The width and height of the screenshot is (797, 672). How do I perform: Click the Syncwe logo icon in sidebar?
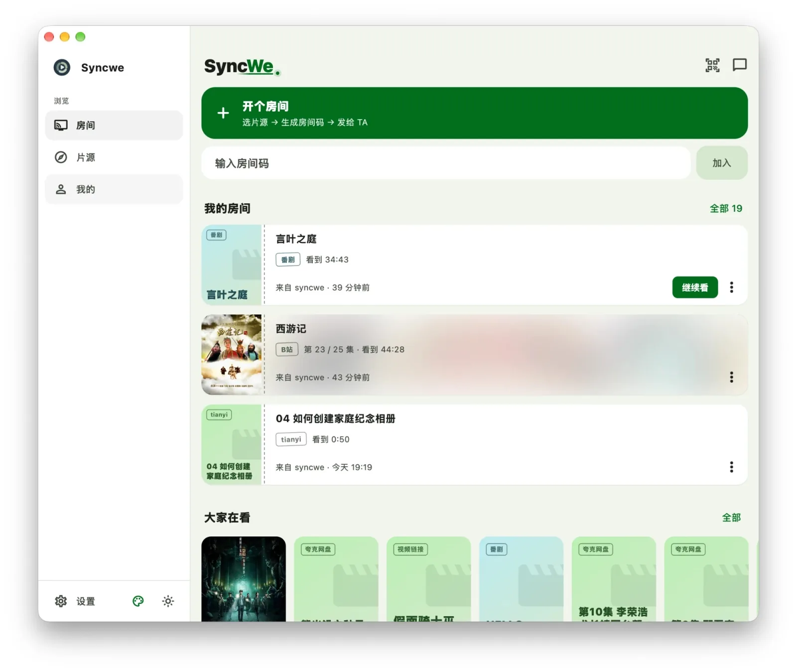(x=62, y=67)
